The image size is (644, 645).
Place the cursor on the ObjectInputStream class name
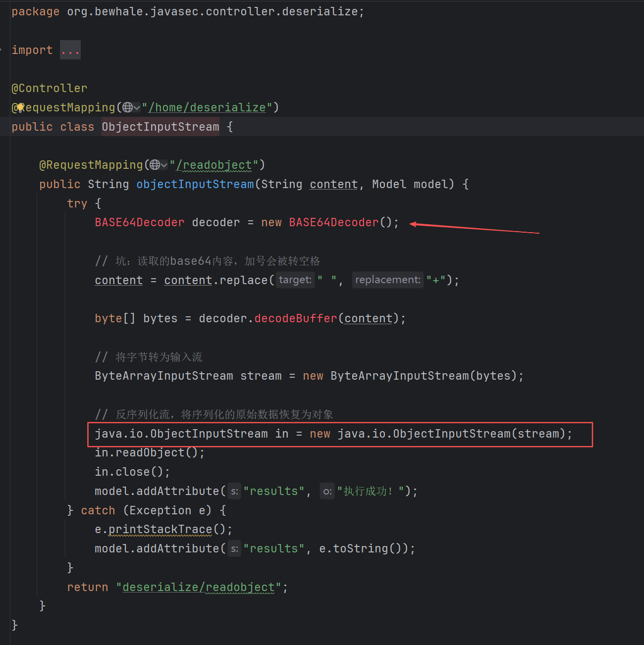coord(161,127)
